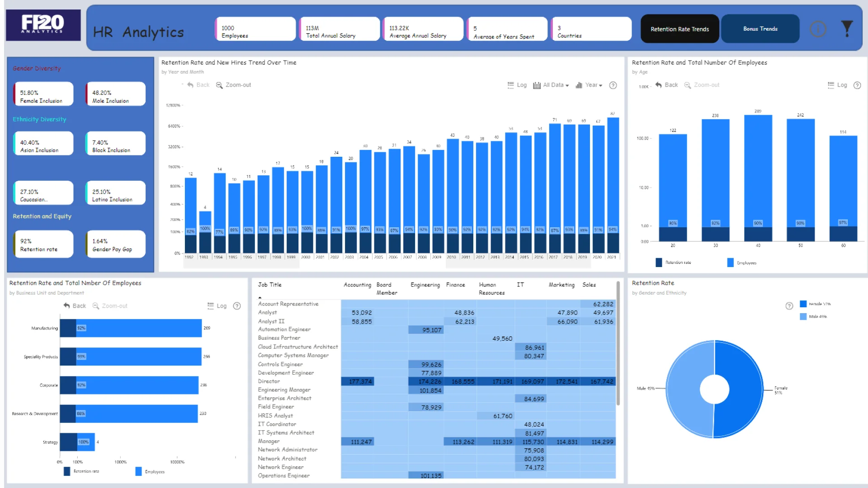Click the FP20 Analytics logo
Screen dimensions: 868x488
point(43,25)
